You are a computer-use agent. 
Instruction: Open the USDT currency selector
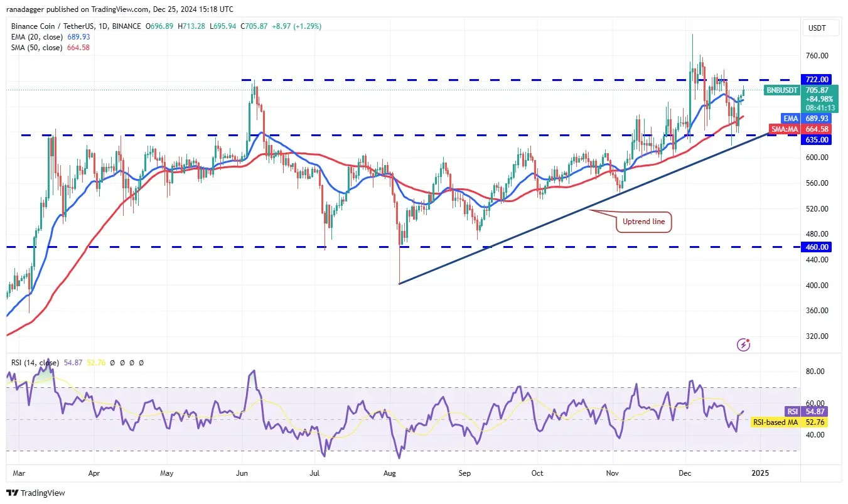820,28
